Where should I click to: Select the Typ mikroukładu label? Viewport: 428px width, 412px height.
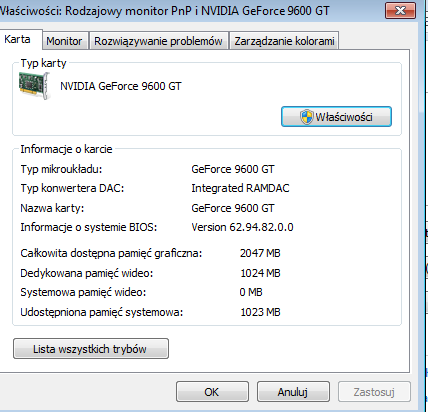(61, 169)
